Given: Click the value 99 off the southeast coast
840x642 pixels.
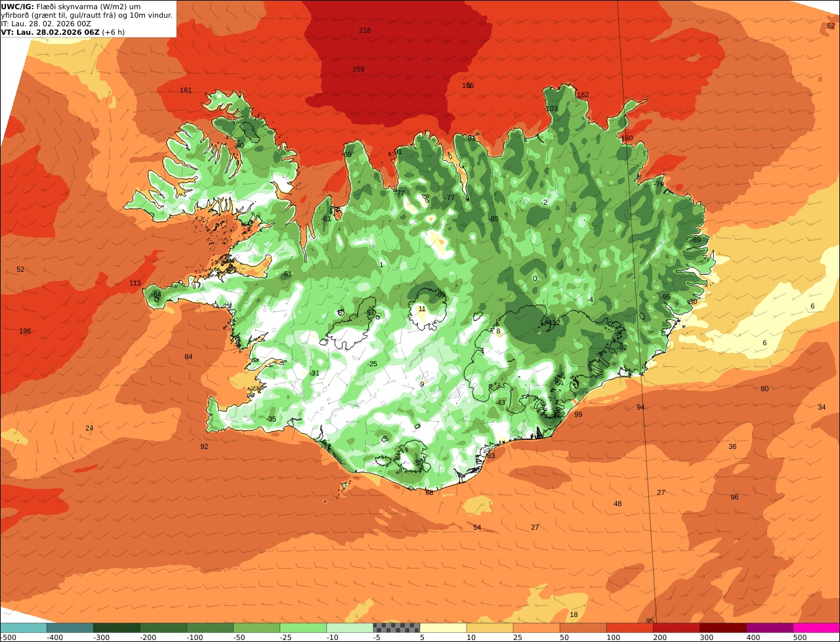Looking at the screenshot, I should point(578,414).
